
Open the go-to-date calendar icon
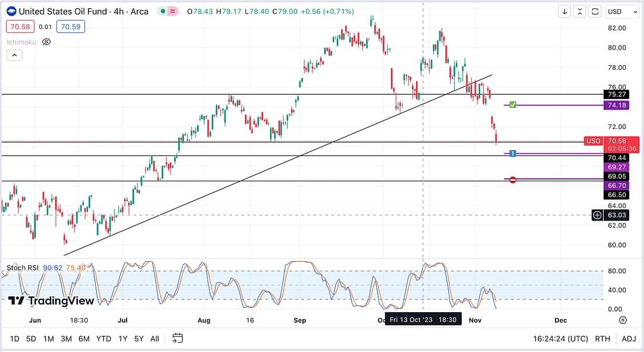coord(178,338)
